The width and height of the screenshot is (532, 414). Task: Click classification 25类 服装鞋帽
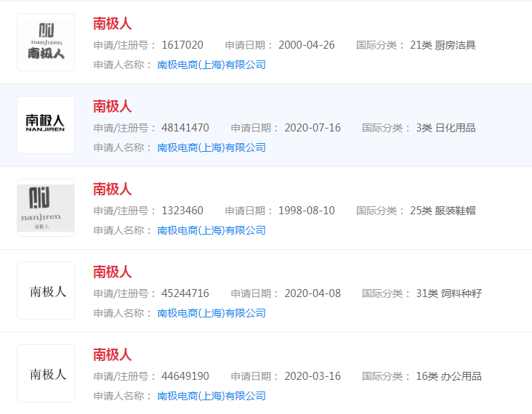click(443, 211)
